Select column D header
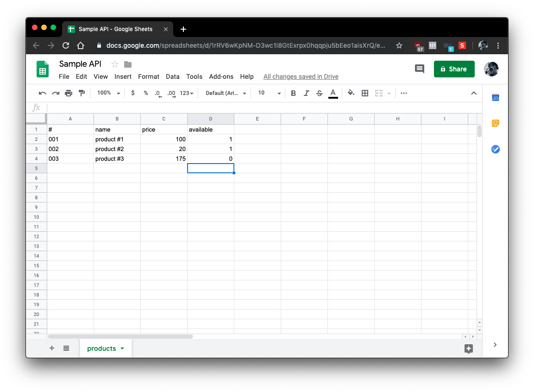Screen dimensions: 534x392 [210, 119]
